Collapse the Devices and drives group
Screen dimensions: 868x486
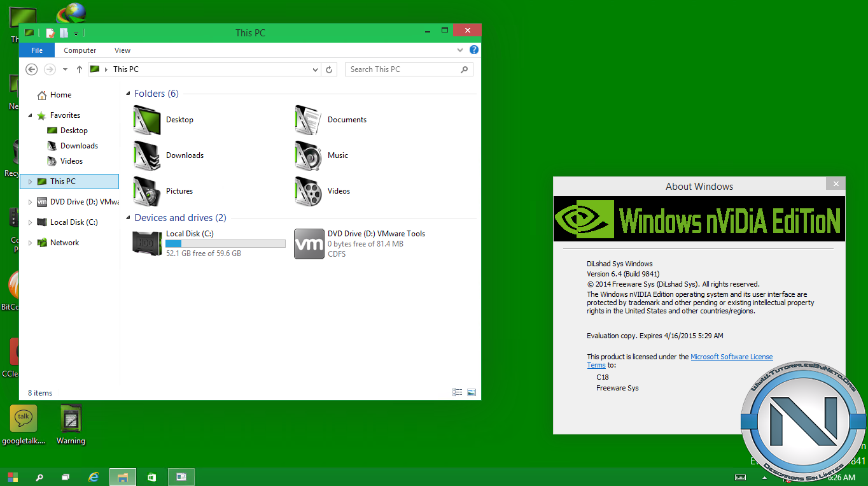pyautogui.click(x=129, y=218)
